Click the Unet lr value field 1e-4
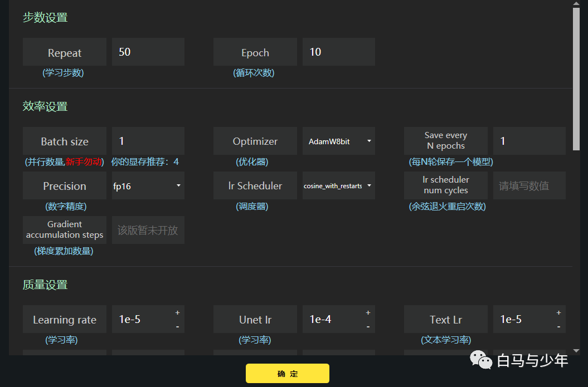Viewport: 588px width, 387px height. [332, 319]
